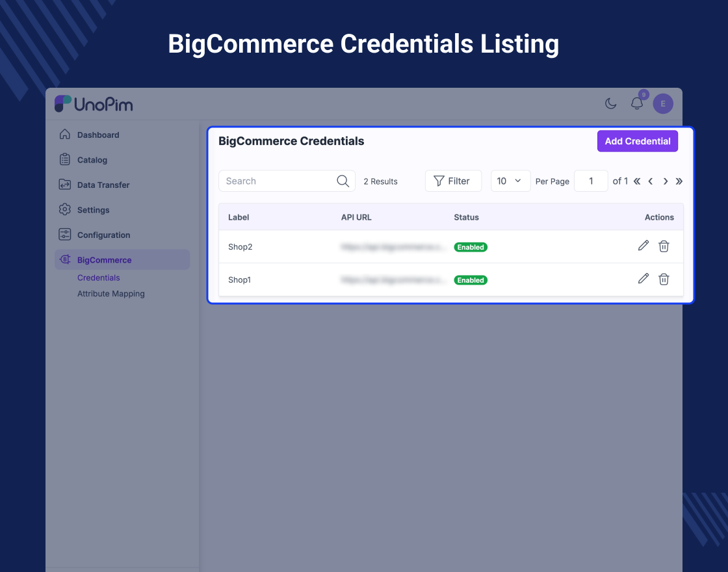Toggle dark mode with the moon icon
This screenshot has height=572, width=728.
click(x=610, y=103)
